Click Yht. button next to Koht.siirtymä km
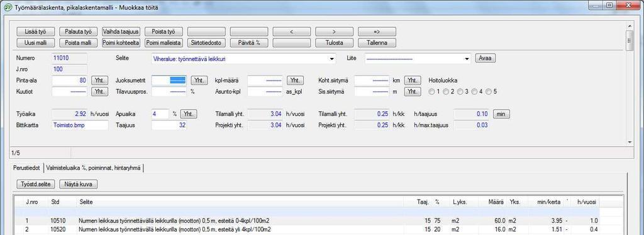The width and height of the screenshot is (644, 235). point(413,80)
